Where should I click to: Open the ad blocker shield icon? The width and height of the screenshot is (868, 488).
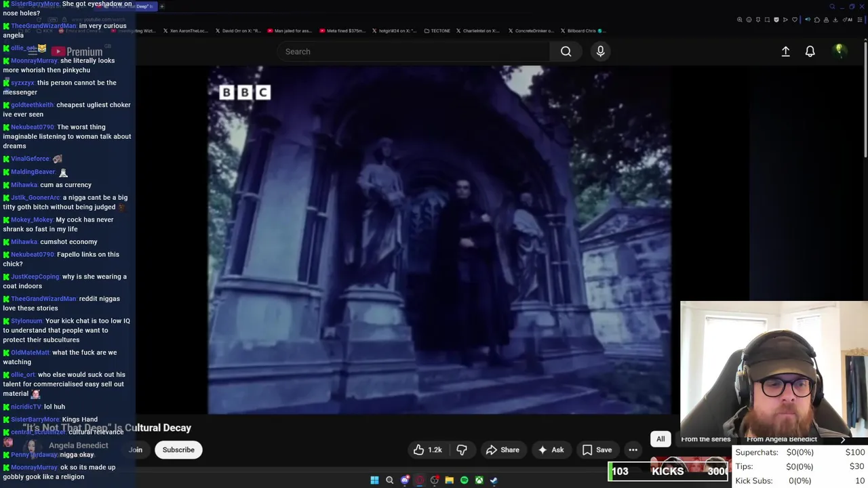(x=776, y=20)
